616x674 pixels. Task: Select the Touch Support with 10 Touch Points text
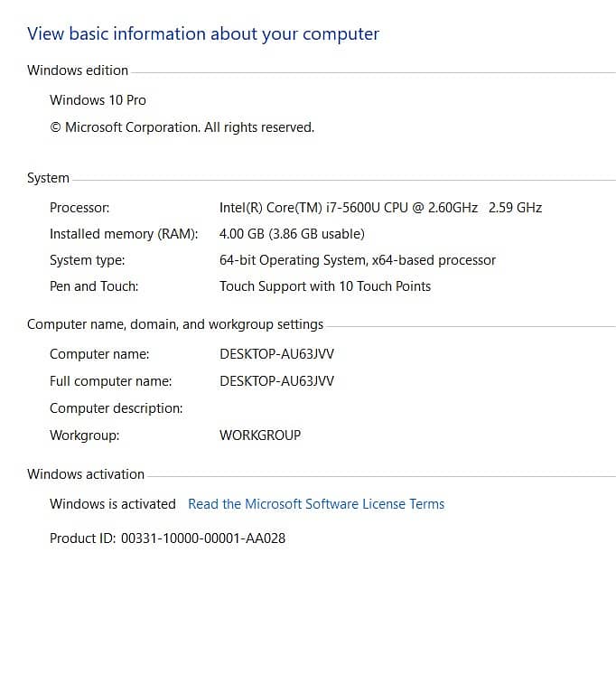point(325,286)
